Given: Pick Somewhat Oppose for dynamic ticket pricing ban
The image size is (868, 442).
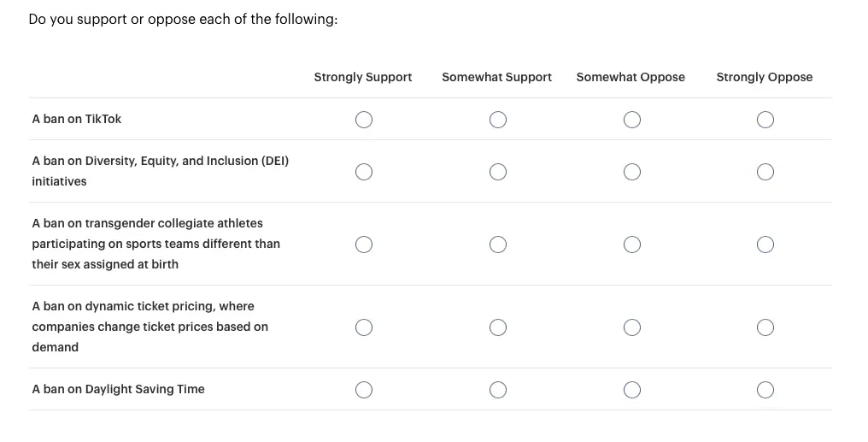Looking at the screenshot, I should [x=631, y=327].
